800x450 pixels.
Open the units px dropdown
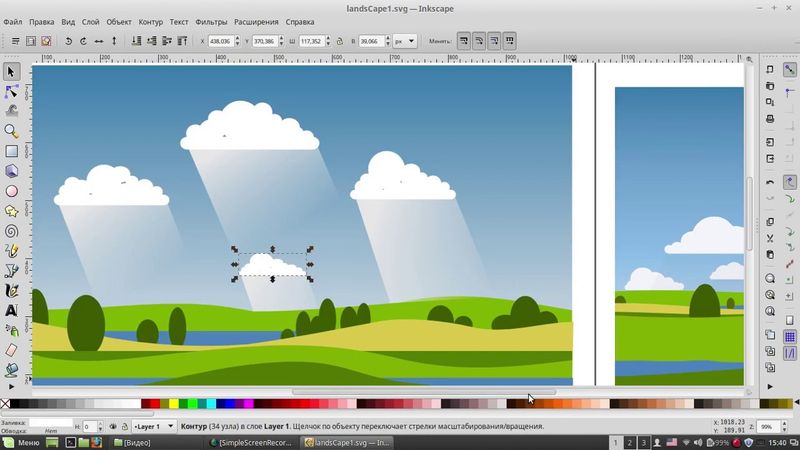click(405, 41)
